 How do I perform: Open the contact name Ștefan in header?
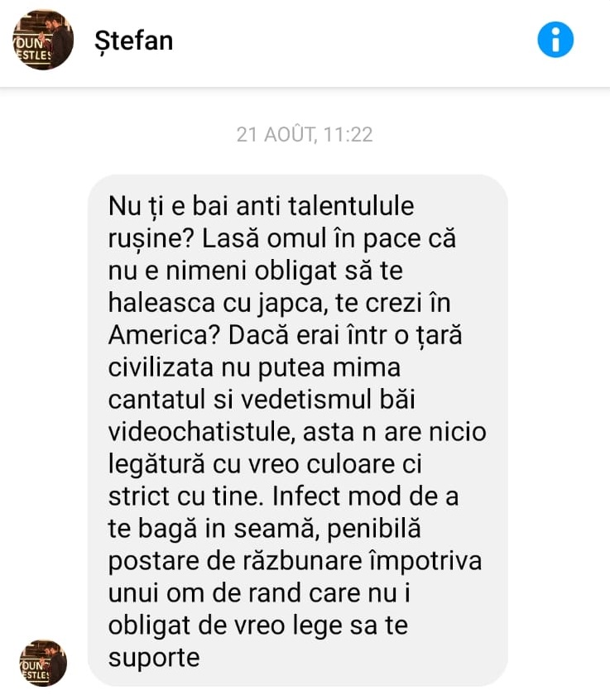[x=134, y=41]
